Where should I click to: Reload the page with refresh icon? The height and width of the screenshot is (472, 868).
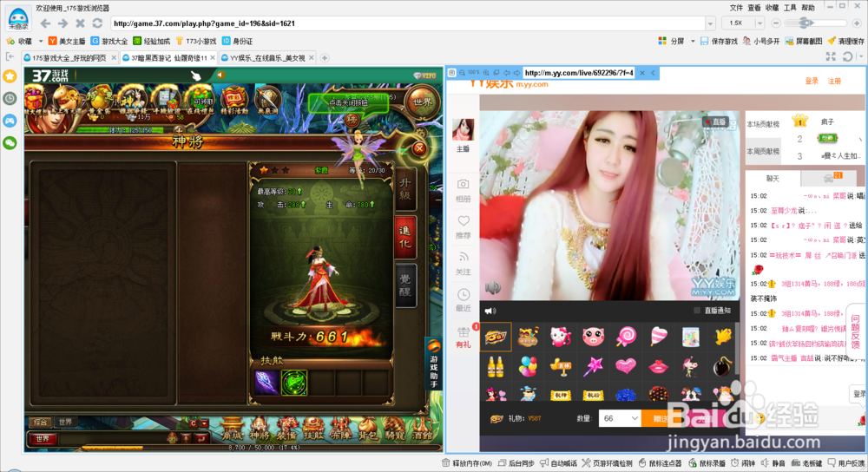(x=97, y=23)
